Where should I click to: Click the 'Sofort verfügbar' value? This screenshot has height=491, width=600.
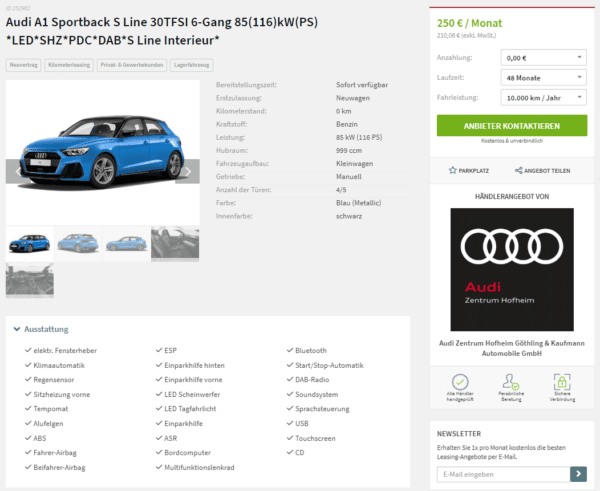362,85
